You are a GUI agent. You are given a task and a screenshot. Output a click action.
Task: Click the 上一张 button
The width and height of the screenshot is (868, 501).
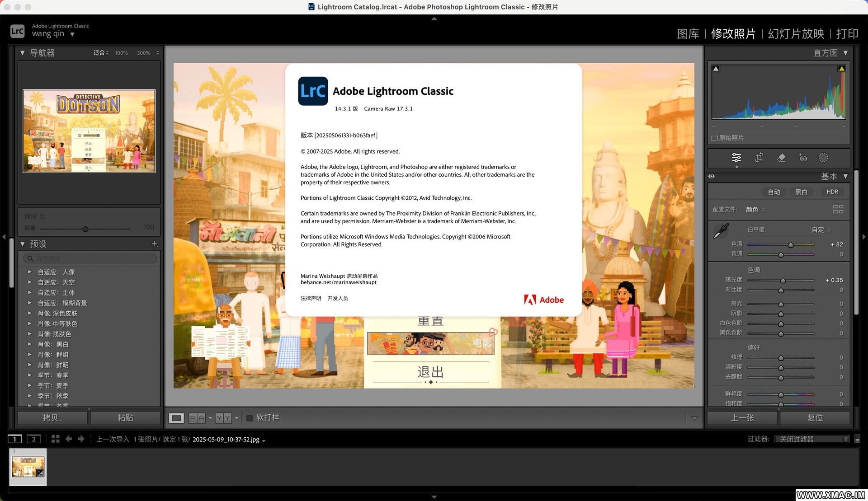tap(742, 418)
